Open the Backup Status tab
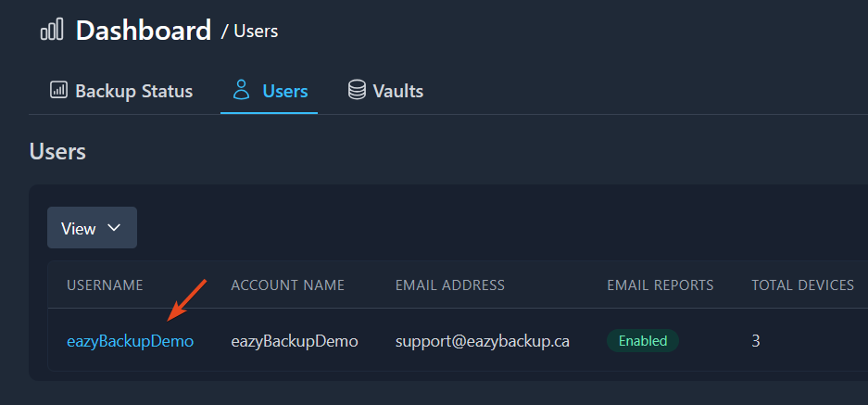This screenshot has width=868, height=405. pos(133,91)
